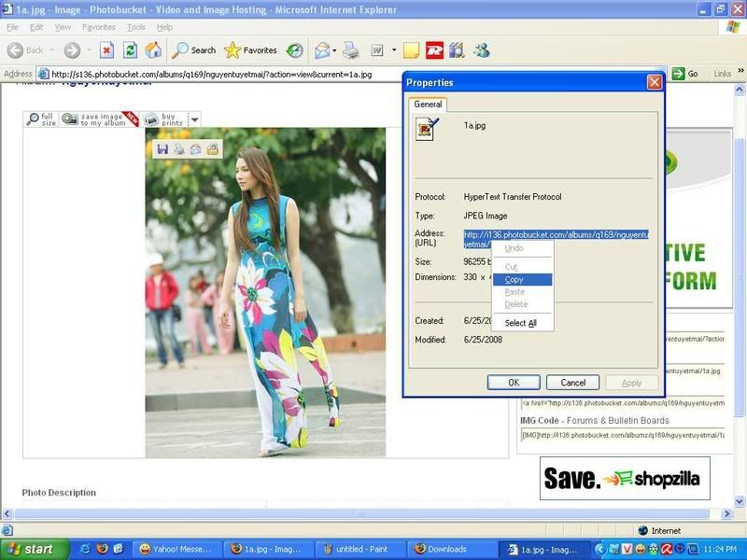This screenshot has width=747, height=560.
Task: Open the Favorites star in the toolbar
Action: coord(250,50)
